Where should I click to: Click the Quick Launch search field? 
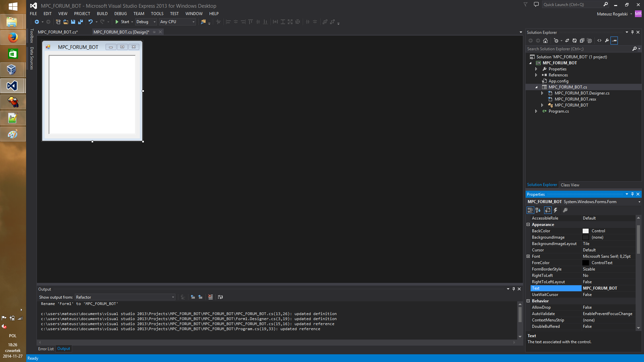tap(572, 5)
